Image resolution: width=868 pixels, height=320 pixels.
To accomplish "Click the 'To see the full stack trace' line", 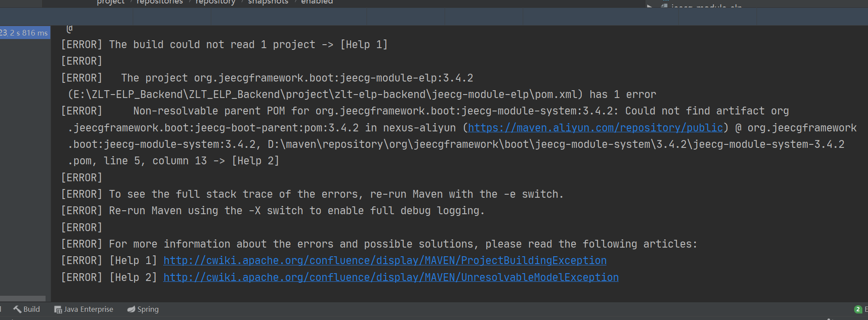I will (x=312, y=194).
